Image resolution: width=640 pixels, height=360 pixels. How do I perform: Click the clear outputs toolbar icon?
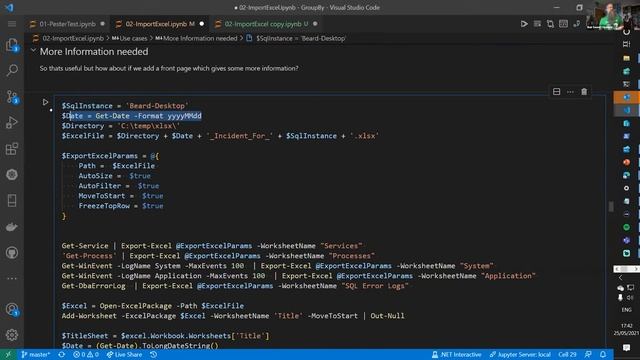[x=538, y=24]
